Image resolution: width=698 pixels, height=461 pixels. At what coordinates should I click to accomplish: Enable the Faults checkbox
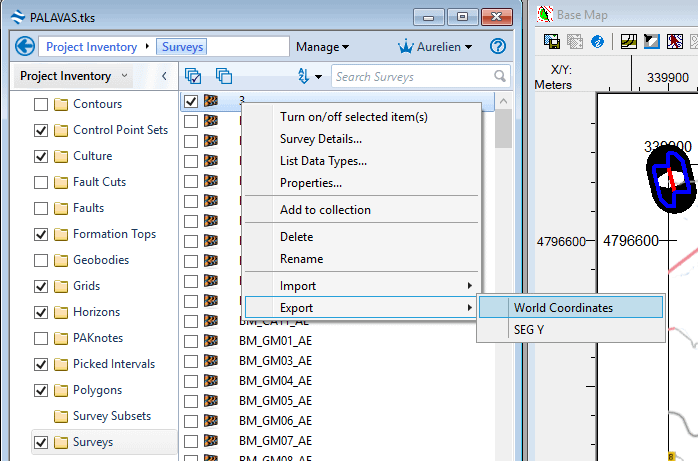pos(41,208)
